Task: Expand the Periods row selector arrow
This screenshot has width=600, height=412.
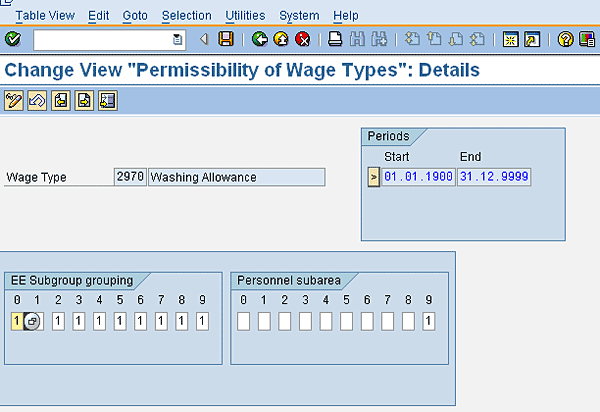Action: (374, 177)
